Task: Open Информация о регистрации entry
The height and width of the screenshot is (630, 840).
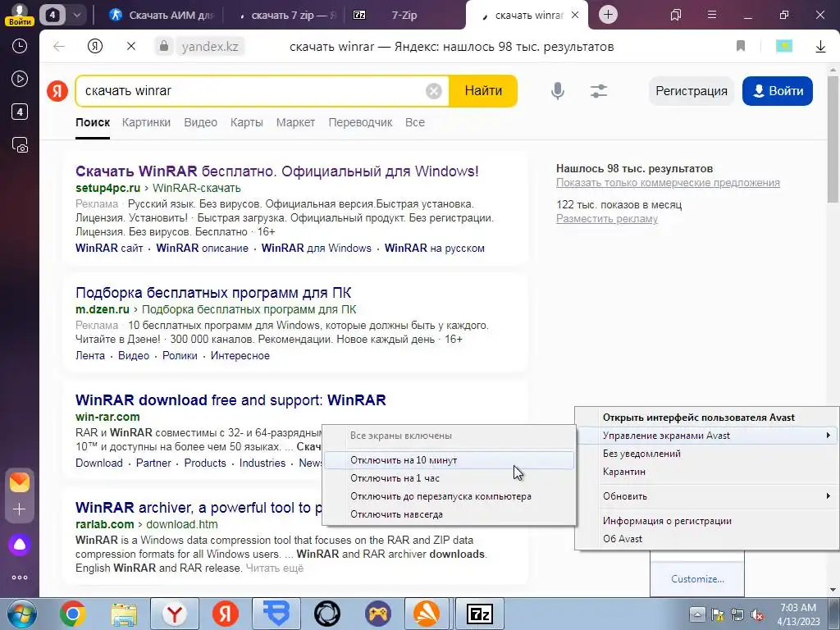Action: click(x=707, y=521)
